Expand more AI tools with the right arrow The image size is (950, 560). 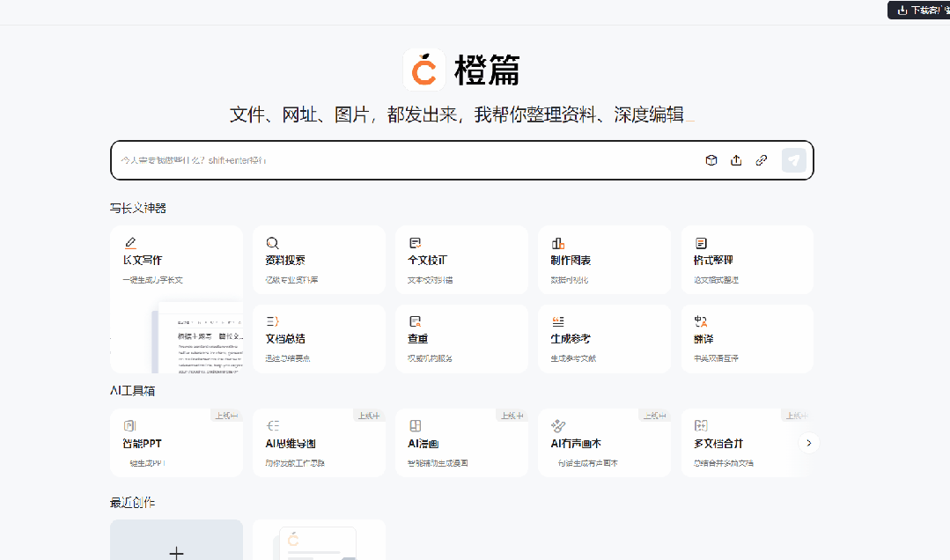(808, 443)
